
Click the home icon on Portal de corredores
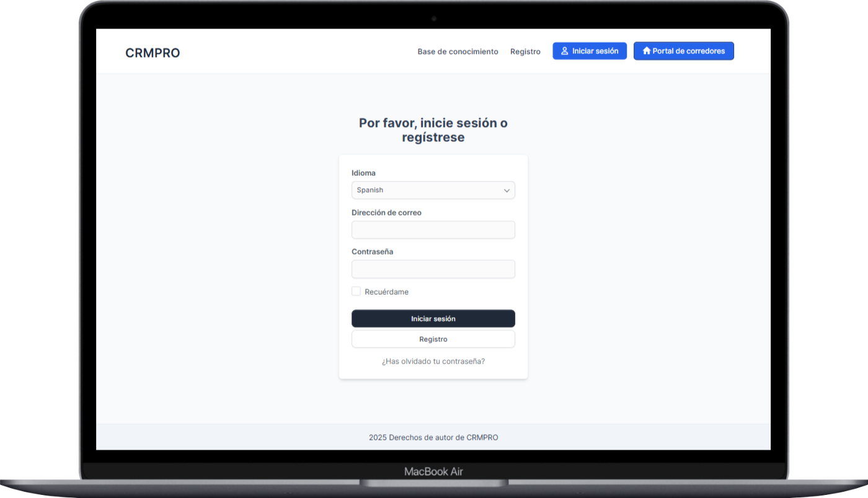click(x=647, y=51)
